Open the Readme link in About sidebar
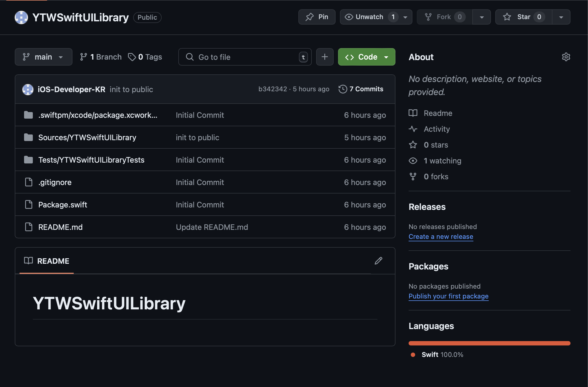The image size is (588, 387). pos(438,113)
